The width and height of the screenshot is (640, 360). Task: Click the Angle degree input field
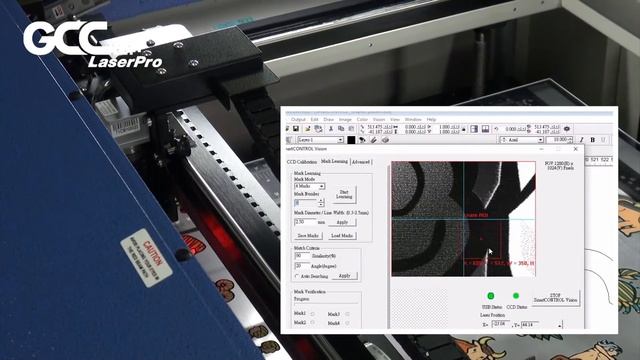302,266
